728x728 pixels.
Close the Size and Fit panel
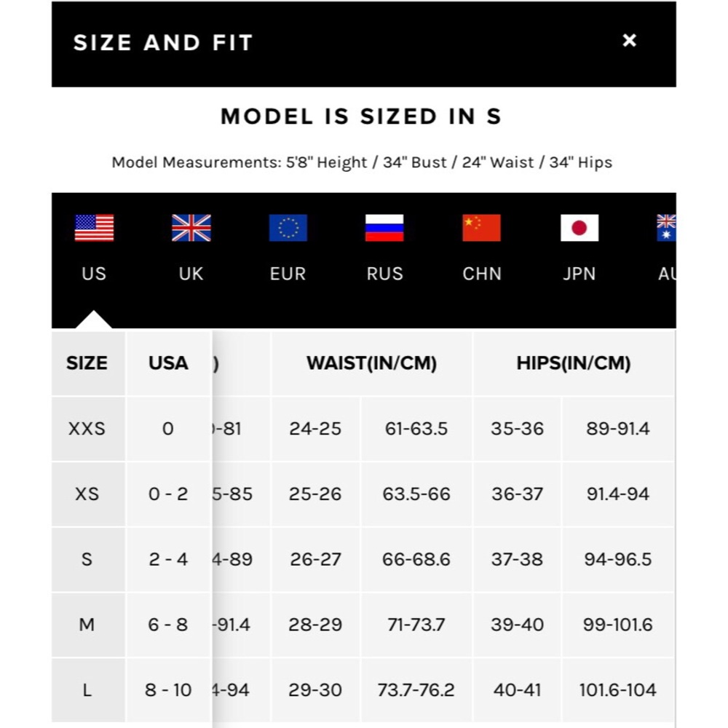click(630, 41)
